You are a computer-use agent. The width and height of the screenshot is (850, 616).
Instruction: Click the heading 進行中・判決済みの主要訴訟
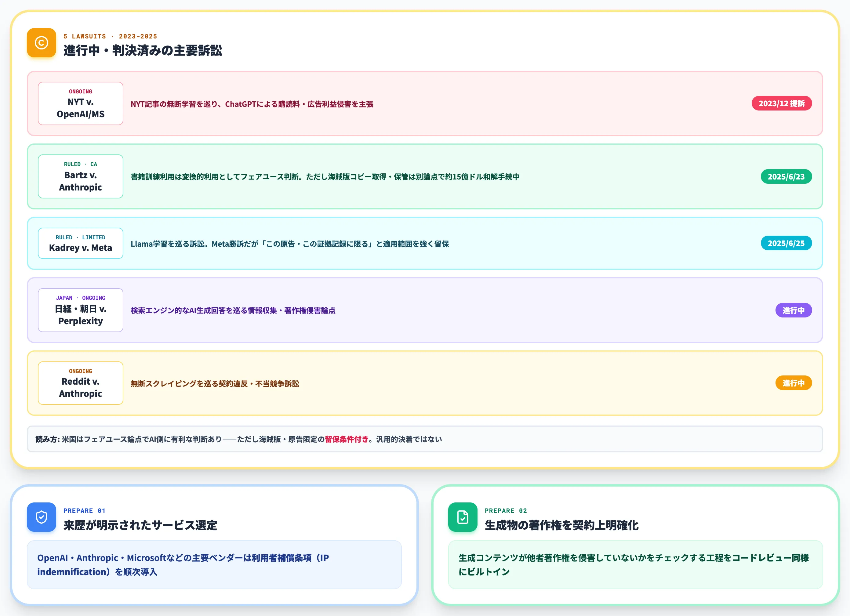(143, 50)
